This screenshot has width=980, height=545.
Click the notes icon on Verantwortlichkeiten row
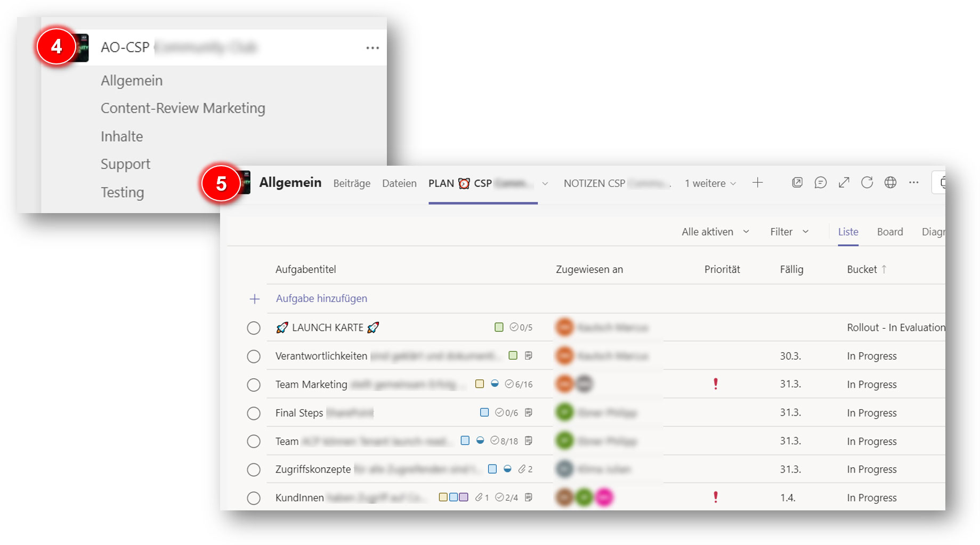click(x=528, y=355)
